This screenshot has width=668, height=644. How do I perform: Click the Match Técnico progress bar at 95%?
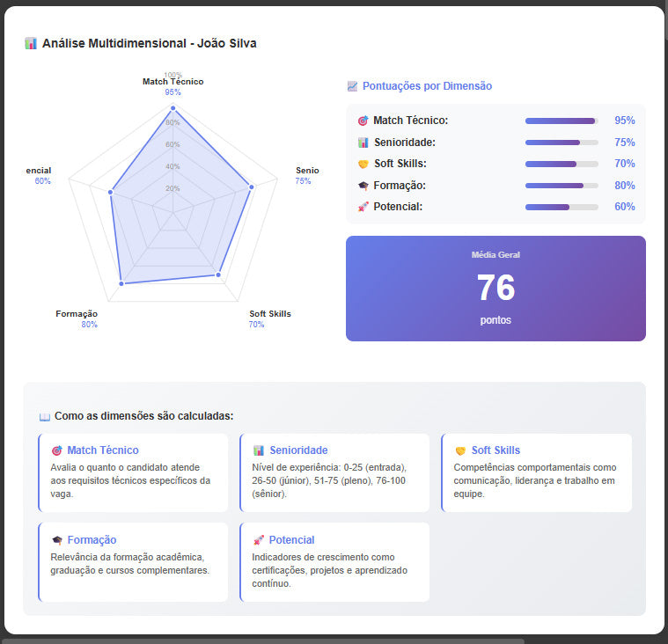(x=562, y=121)
